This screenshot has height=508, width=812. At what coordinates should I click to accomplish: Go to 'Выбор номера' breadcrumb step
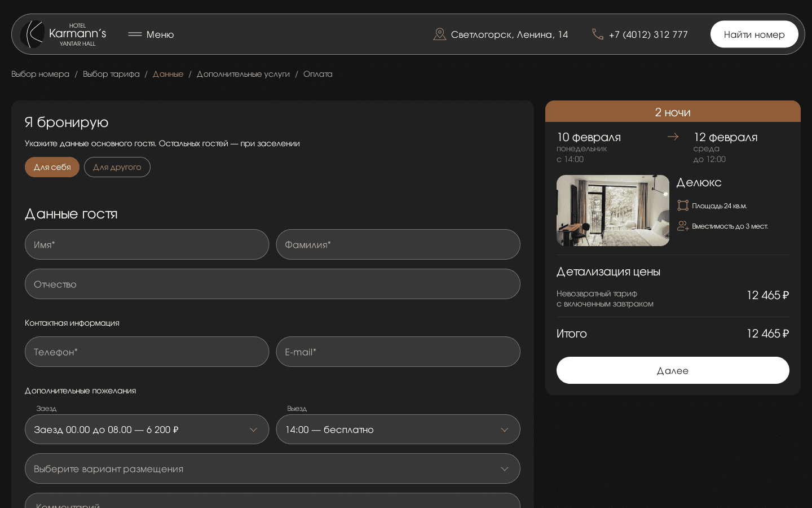[41, 74]
